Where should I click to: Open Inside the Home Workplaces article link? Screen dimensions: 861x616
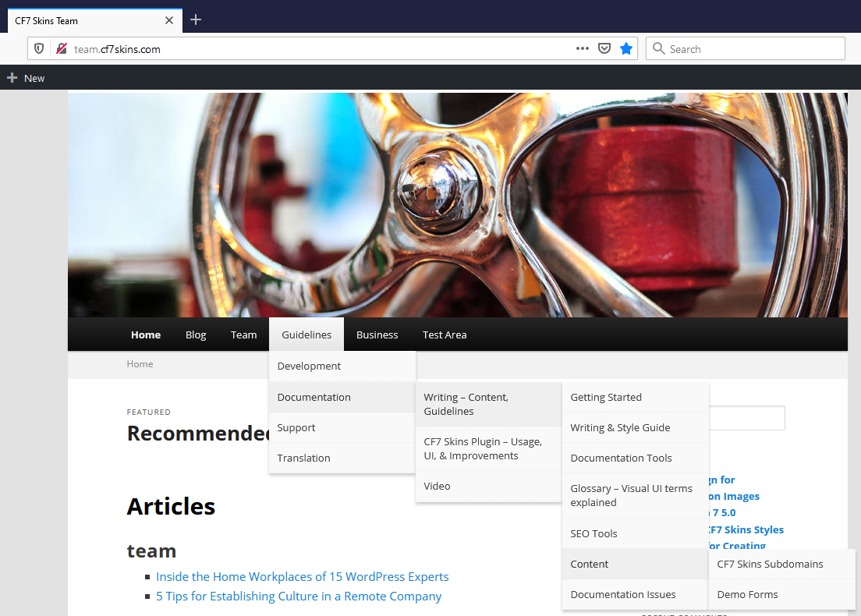coord(302,577)
